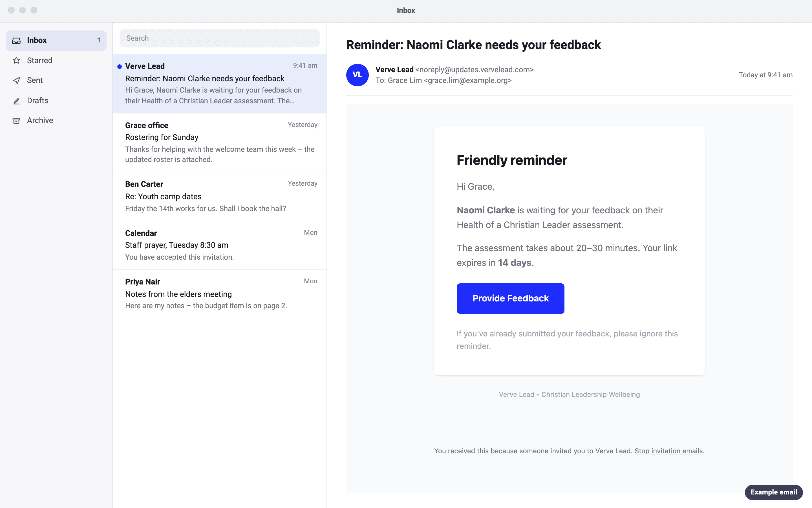
Task: Click recipient grace.lim@example.org
Action: pyautogui.click(x=468, y=81)
